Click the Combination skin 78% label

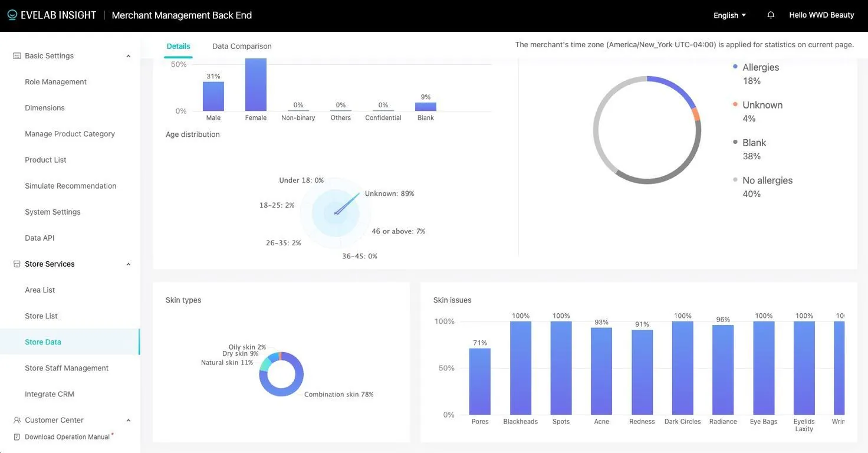339,395
